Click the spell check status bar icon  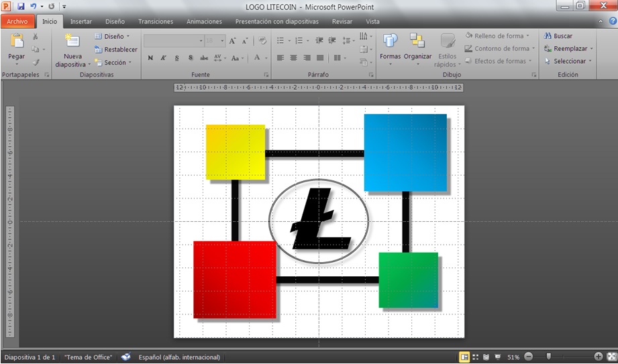click(125, 357)
